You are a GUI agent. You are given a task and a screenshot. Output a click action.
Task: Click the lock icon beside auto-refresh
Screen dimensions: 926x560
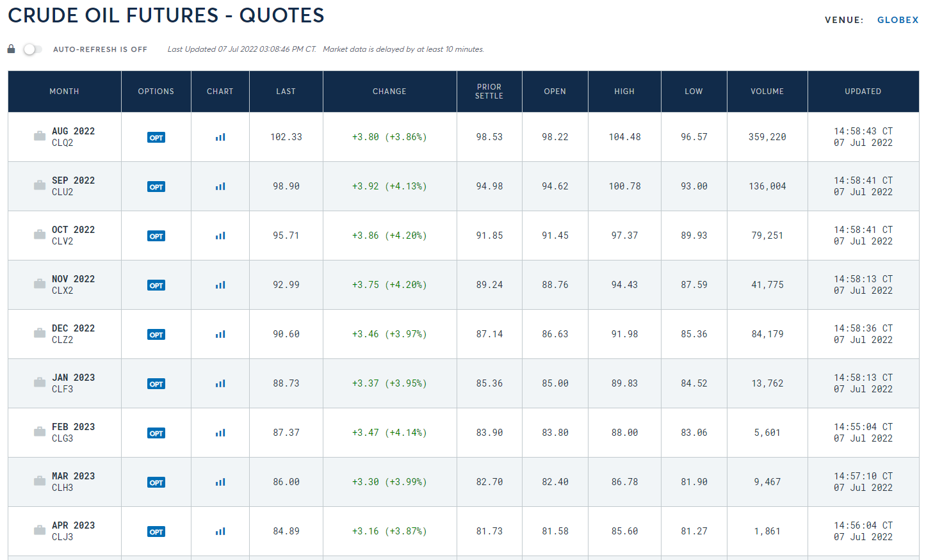[11, 49]
